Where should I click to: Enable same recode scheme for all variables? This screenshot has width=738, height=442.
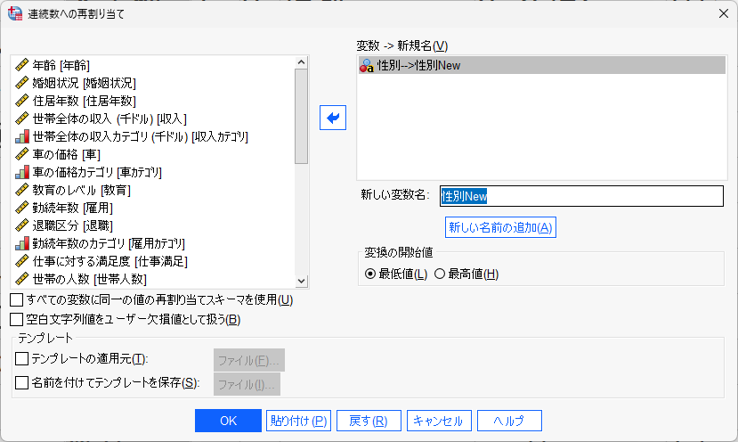tap(16, 300)
